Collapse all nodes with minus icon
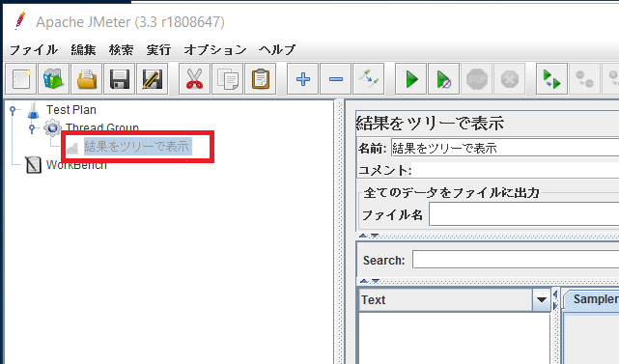The height and width of the screenshot is (364, 619). 335,79
